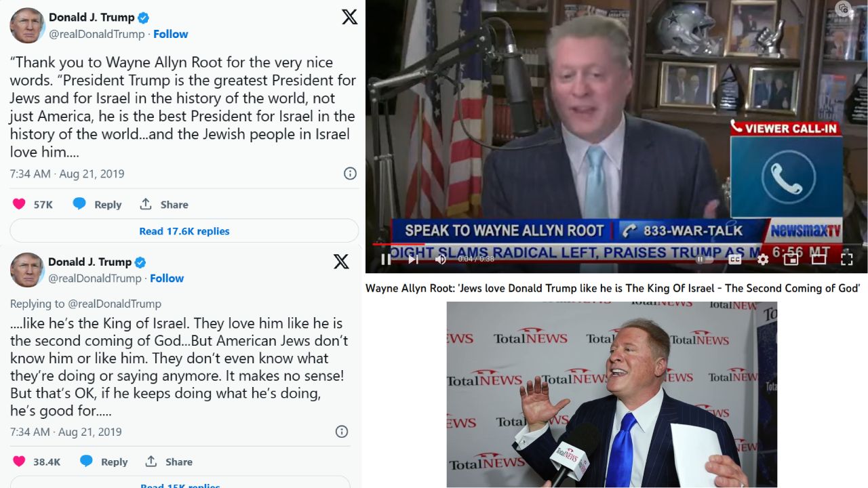Enter fullscreen video mode
This screenshot has height=488, width=868.
tap(847, 259)
